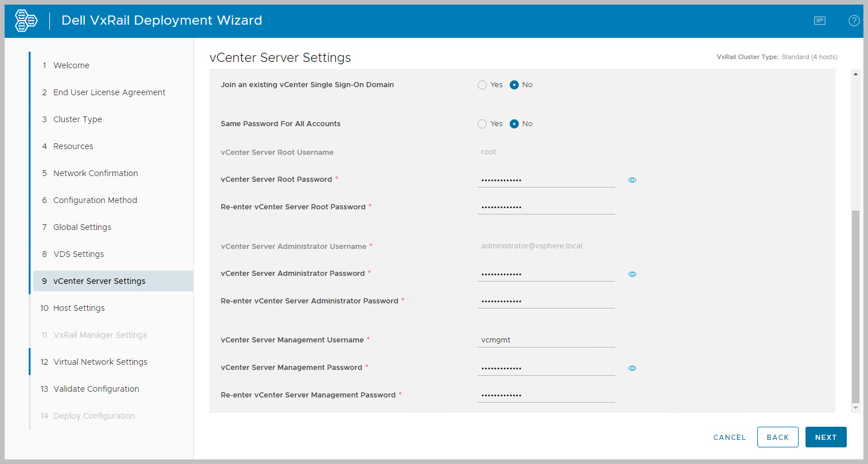Click the VxRail hexagon logo icon
The image size is (868, 464).
point(26,21)
